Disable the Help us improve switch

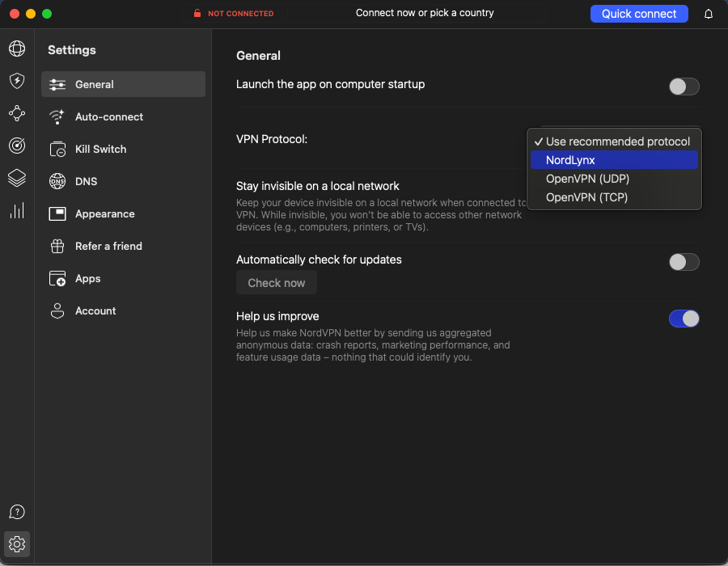684,319
